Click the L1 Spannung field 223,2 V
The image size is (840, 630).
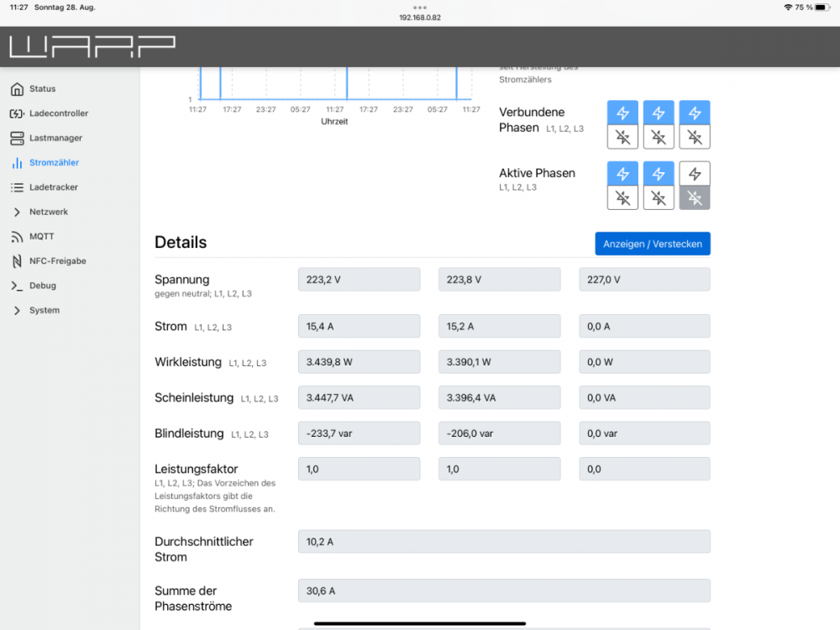(359, 280)
